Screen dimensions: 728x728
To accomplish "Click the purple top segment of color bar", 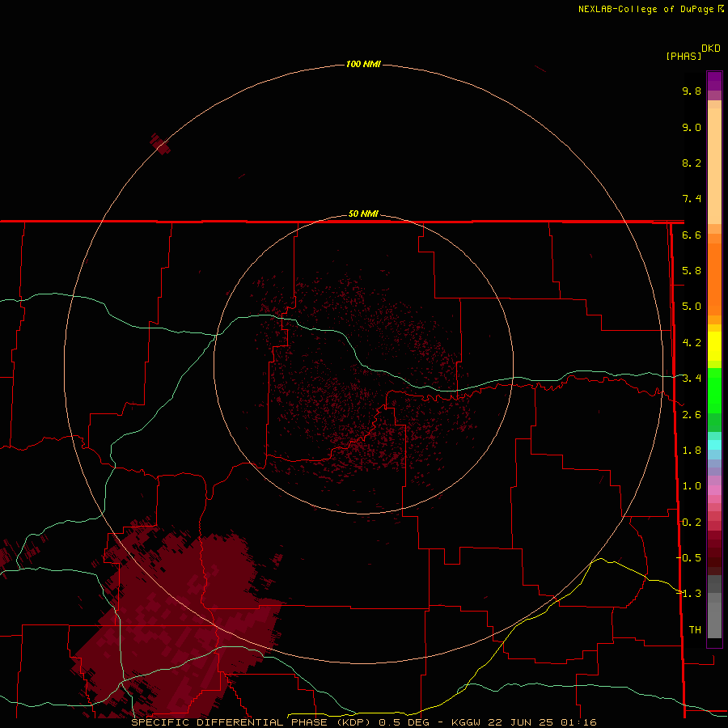I will click(714, 81).
